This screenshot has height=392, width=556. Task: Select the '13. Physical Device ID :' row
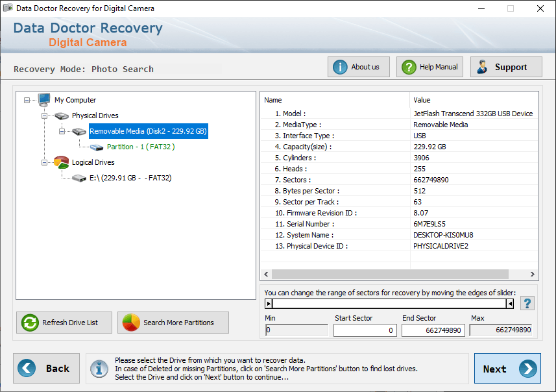[399, 246]
